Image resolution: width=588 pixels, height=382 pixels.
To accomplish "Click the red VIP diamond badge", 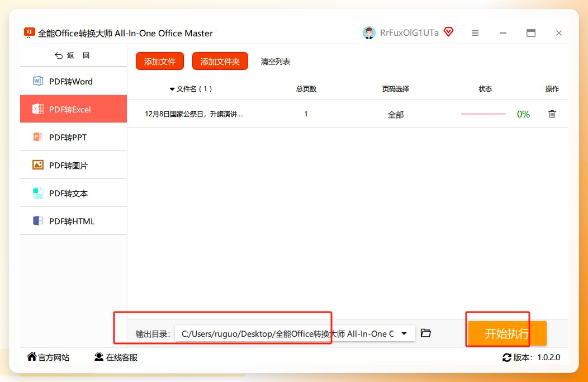I will coord(448,32).
